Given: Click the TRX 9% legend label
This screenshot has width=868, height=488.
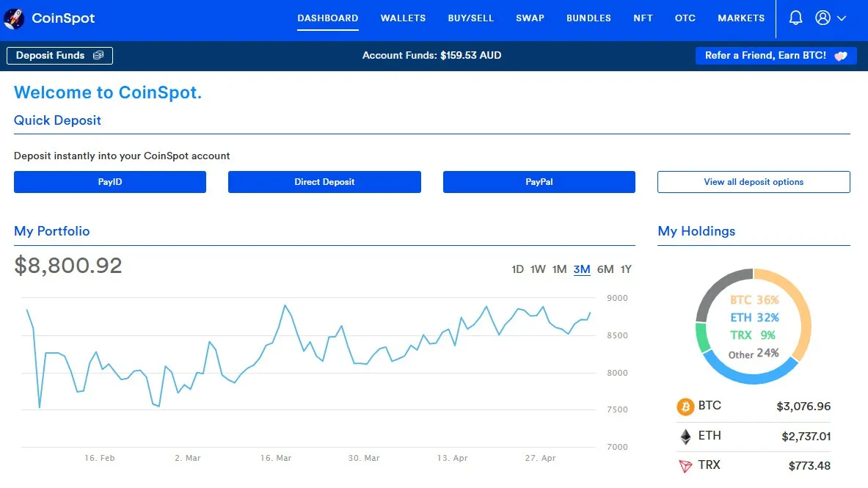Looking at the screenshot, I should tap(753, 335).
